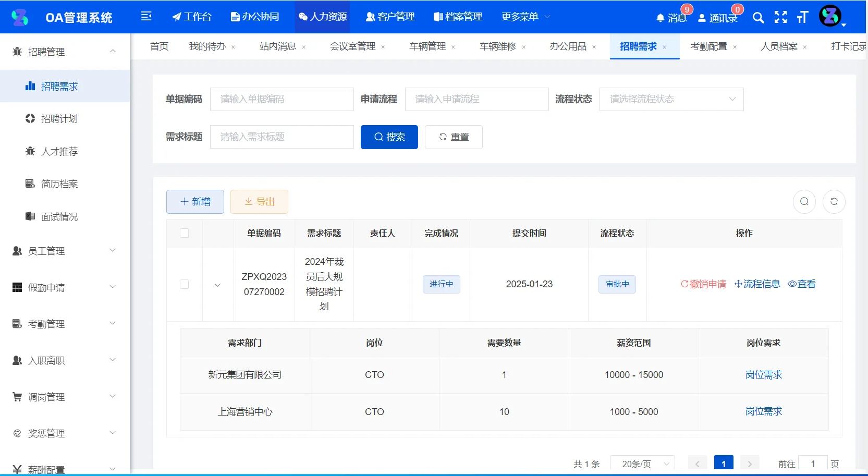Open table column search magnifier icon
Image resolution: width=868 pixels, height=476 pixels.
804,201
